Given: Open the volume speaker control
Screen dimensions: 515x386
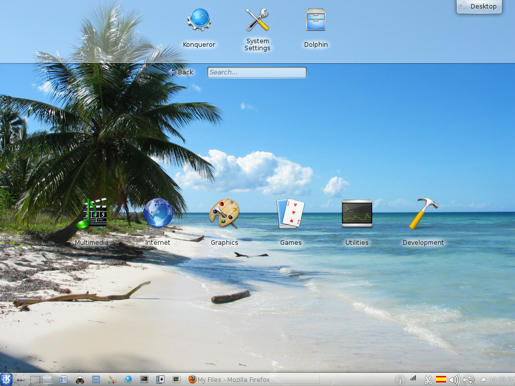Looking at the screenshot, I should 454,380.
